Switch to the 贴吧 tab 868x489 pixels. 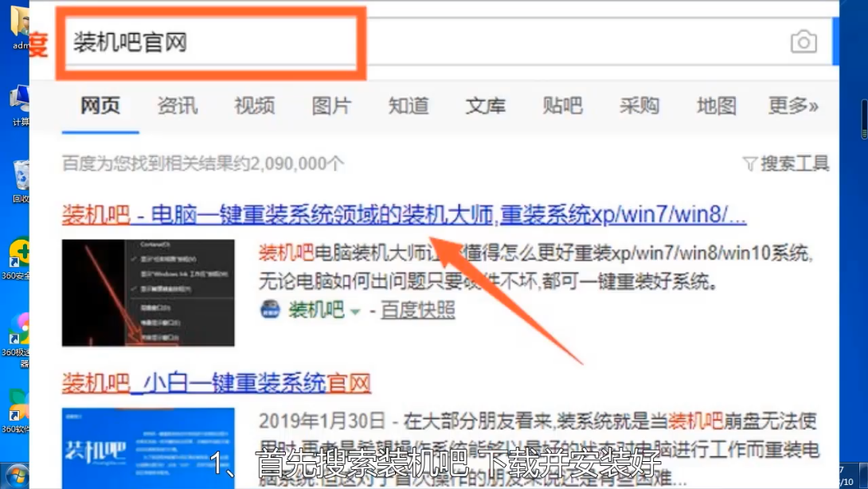(562, 106)
